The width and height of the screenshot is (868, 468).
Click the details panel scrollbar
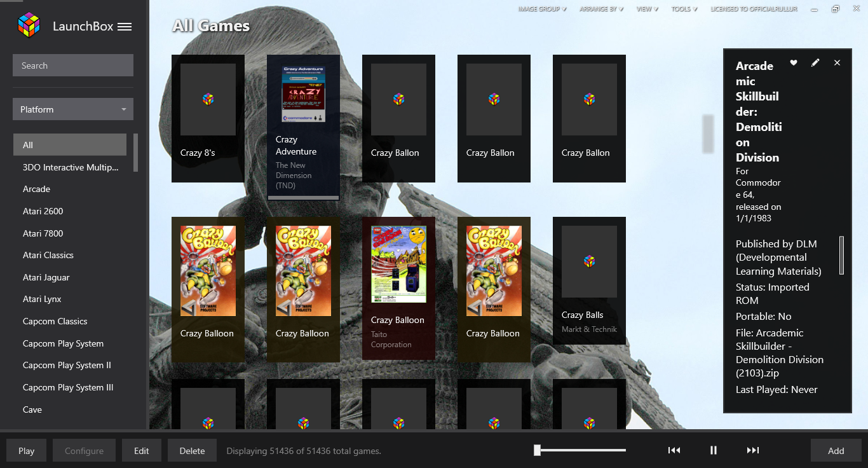click(841, 256)
